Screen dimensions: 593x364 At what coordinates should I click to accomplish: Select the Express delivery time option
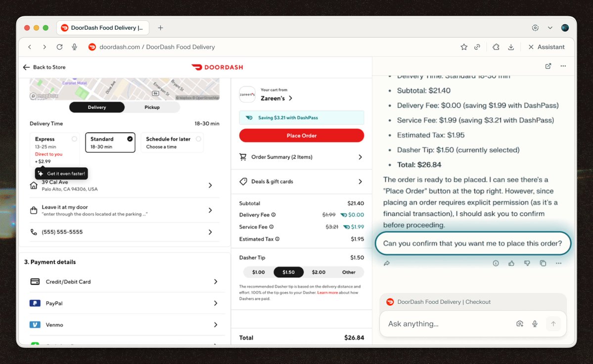coord(54,142)
